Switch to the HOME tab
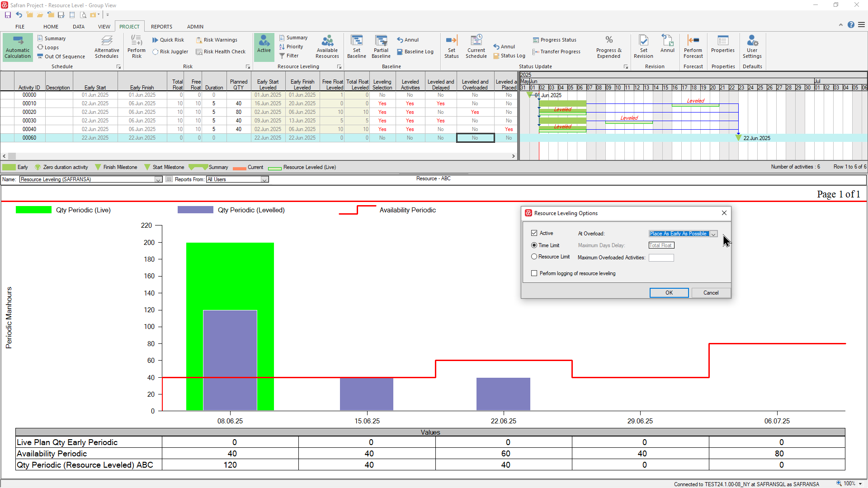 pos(51,27)
